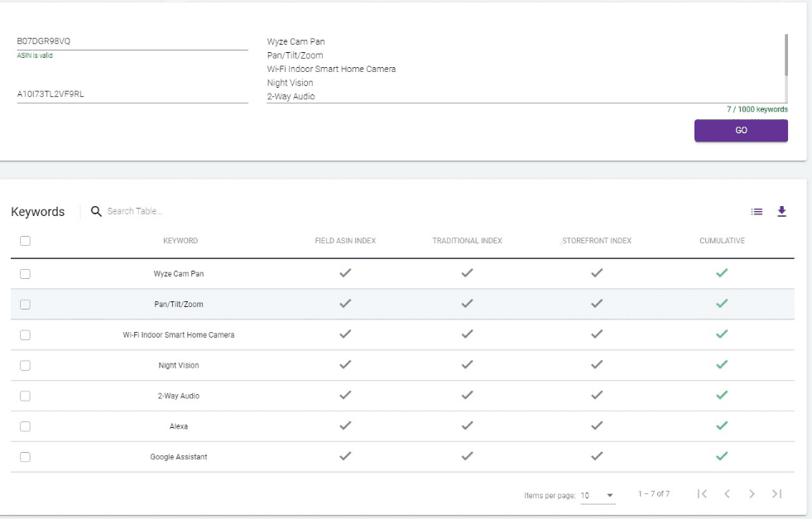The height and width of the screenshot is (519, 812).
Task: Click the search magnifier icon
Action: pyautogui.click(x=96, y=212)
